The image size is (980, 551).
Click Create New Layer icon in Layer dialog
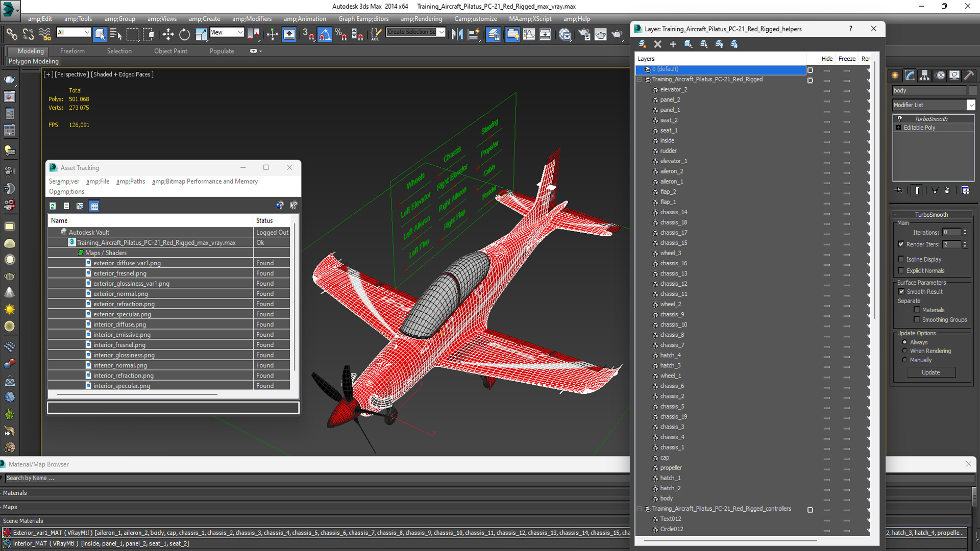(643, 44)
